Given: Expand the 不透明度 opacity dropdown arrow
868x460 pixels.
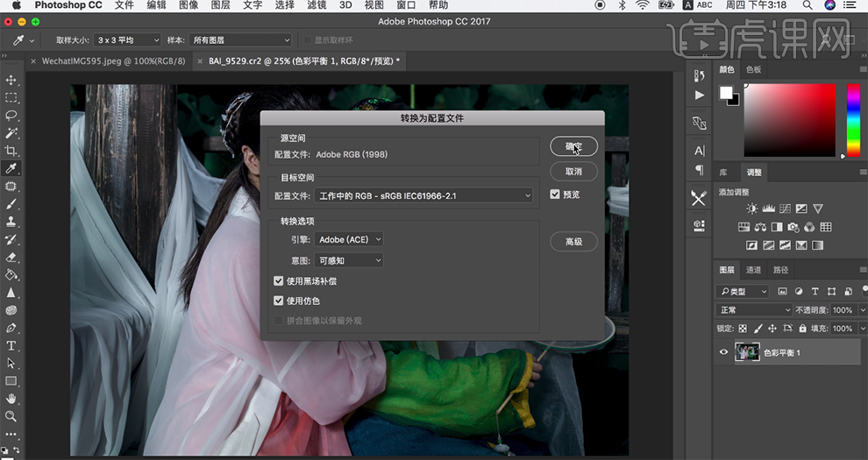Looking at the screenshot, I should tap(863, 310).
